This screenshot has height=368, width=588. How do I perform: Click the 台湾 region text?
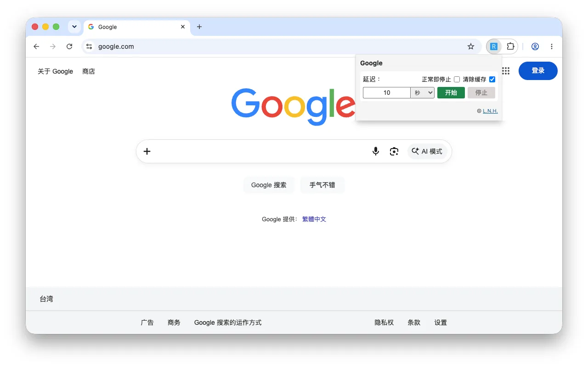(46, 299)
